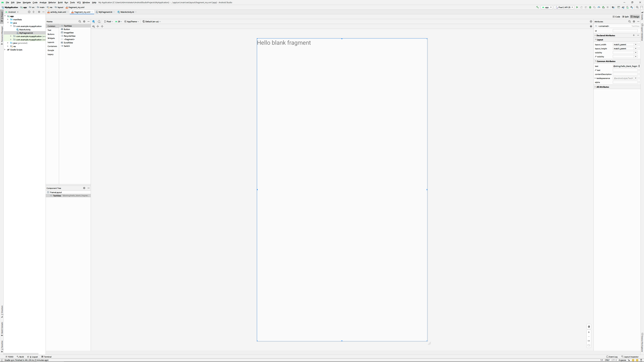Open the Profiler gauge icon
The width and height of the screenshot is (644, 362).
point(599,7)
